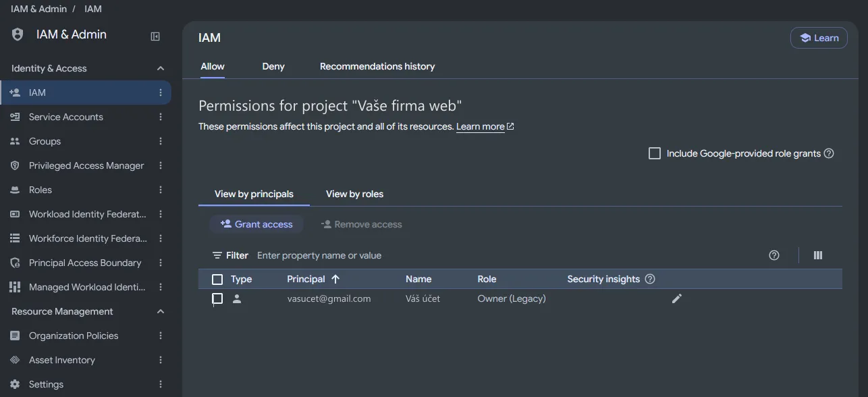Click the Remove access button
This screenshot has height=397, width=868.
click(361, 224)
